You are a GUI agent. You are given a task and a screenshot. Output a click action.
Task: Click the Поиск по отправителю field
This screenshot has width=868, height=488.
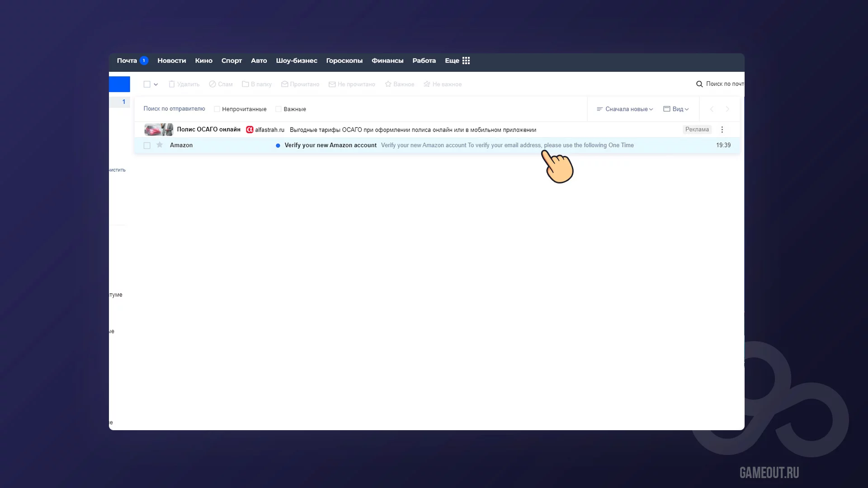click(174, 109)
